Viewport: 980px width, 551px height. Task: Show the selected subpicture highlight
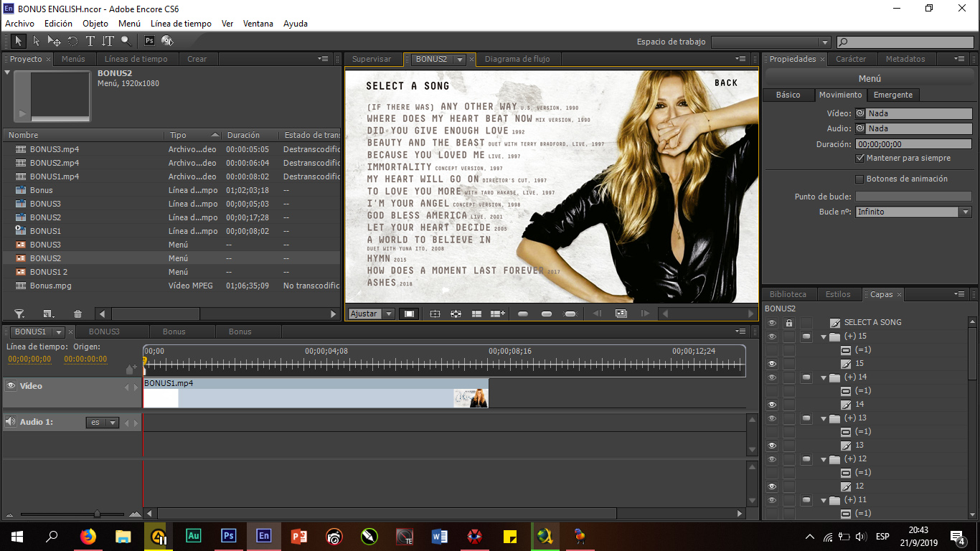547,314
